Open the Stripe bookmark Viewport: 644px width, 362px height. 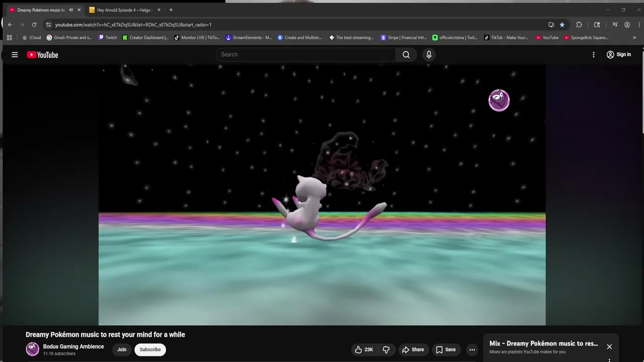404,38
